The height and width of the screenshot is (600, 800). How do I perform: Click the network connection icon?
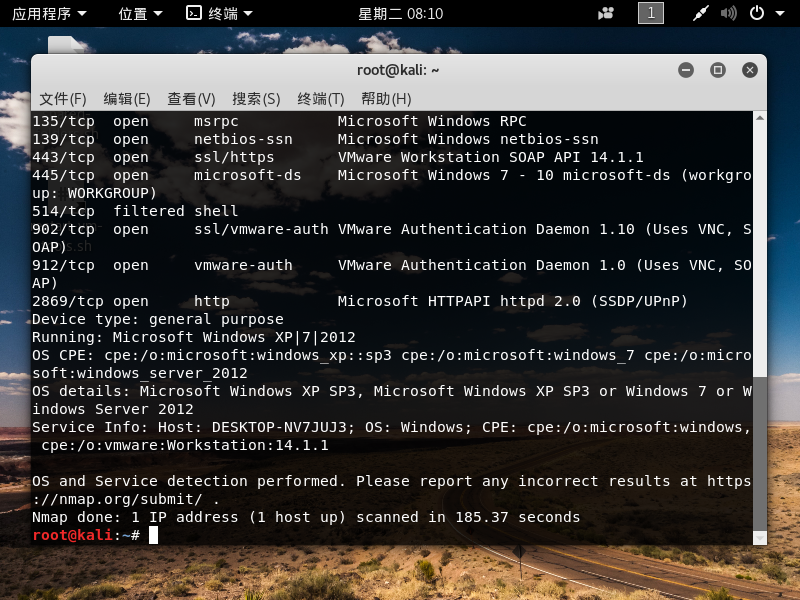[701, 13]
